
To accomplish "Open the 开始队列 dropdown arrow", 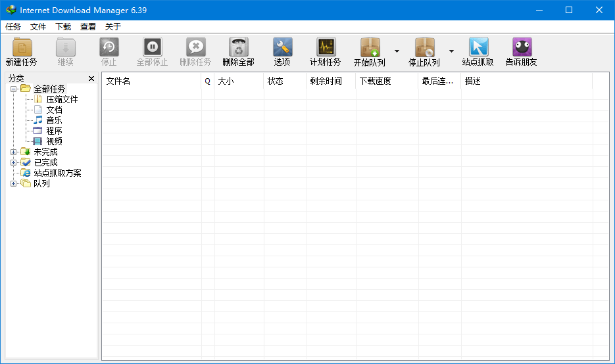I will (x=397, y=51).
